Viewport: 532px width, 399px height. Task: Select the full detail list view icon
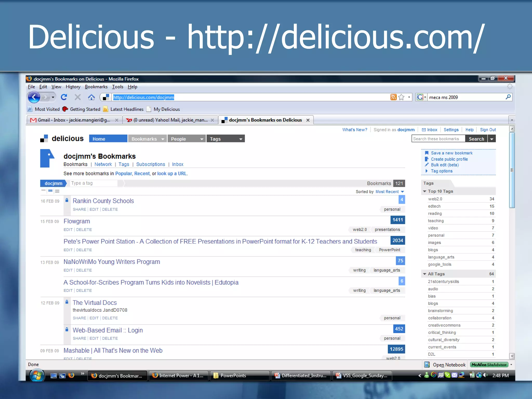pos(57,191)
